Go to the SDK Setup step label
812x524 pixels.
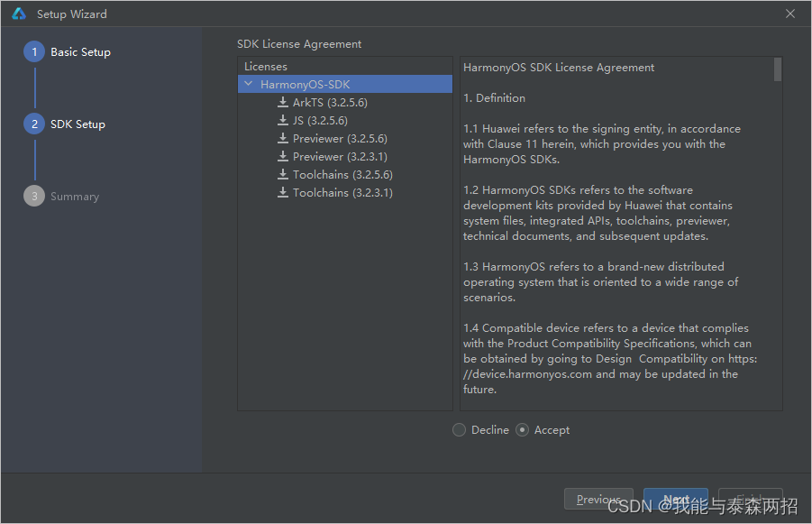click(78, 124)
